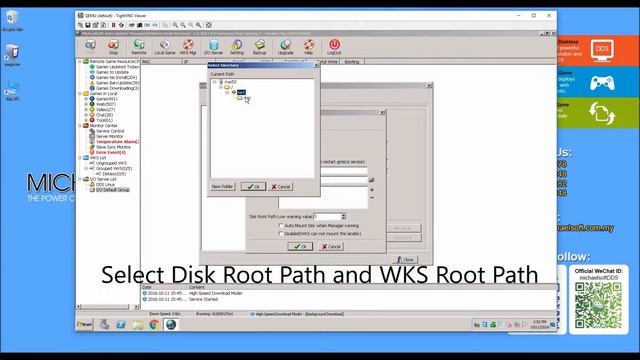
Task: Select the yellow folder under mnt
Action: pyautogui.click(x=240, y=98)
